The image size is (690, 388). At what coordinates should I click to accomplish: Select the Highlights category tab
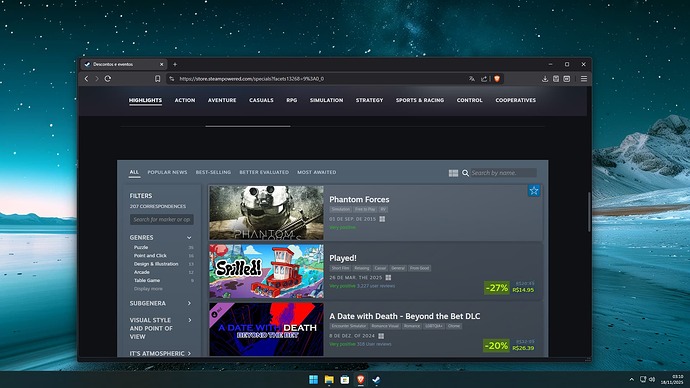coord(145,100)
